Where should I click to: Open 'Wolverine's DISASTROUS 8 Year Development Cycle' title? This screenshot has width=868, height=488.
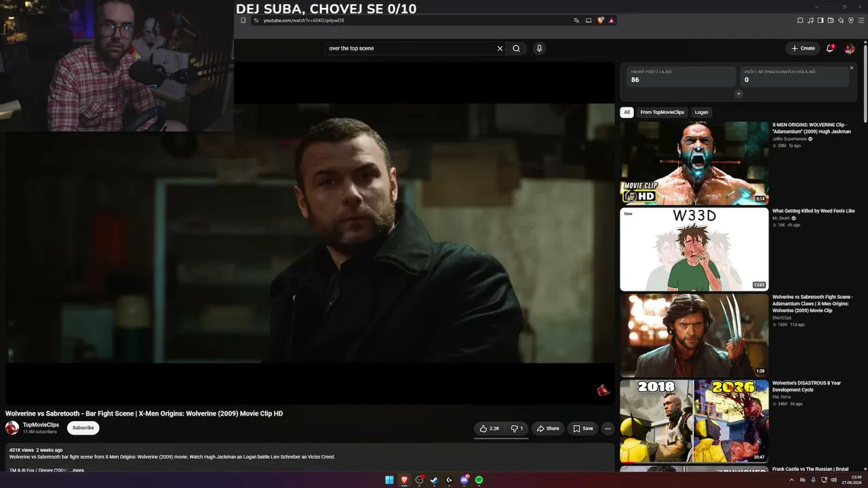[x=806, y=386]
